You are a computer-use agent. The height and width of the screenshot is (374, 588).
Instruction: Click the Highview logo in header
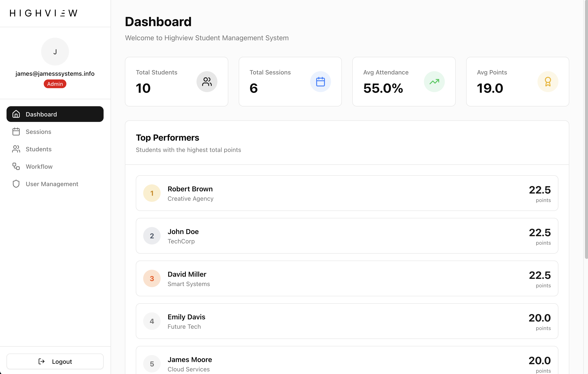(x=44, y=13)
